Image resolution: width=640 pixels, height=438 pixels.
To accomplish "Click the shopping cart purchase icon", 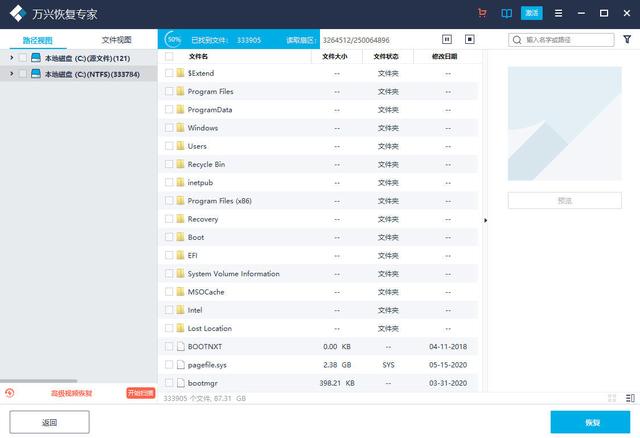I will coord(483,13).
